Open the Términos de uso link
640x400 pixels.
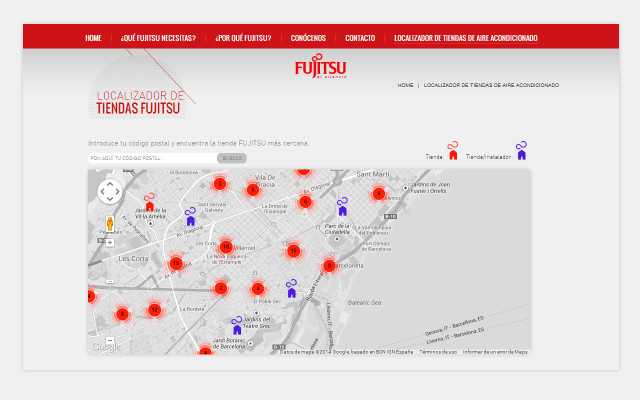[x=438, y=352]
